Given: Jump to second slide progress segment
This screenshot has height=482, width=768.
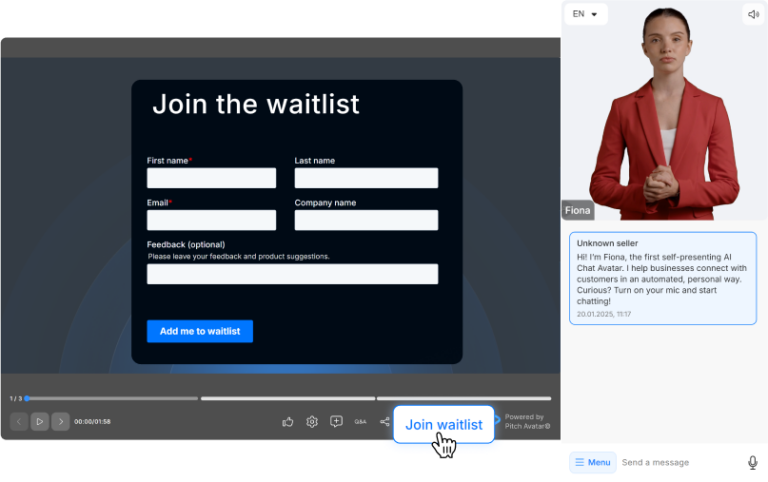Looking at the screenshot, I should click(288, 398).
